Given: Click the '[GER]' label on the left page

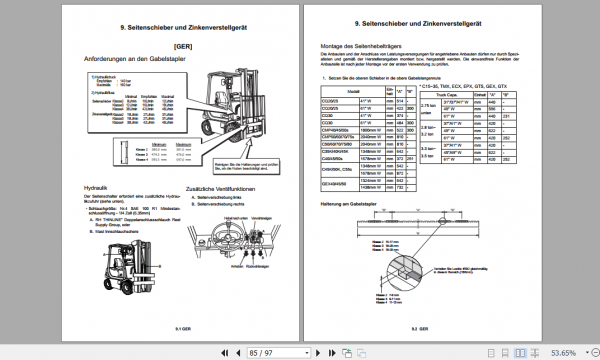Looking at the screenshot, I should pos(183,46).
